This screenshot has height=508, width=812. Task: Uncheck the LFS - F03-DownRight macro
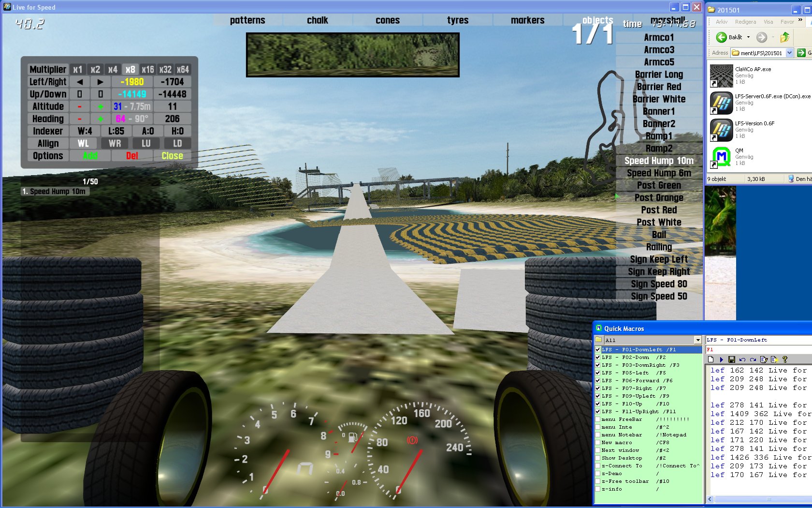pyautogui.click(x=598, y=365)
